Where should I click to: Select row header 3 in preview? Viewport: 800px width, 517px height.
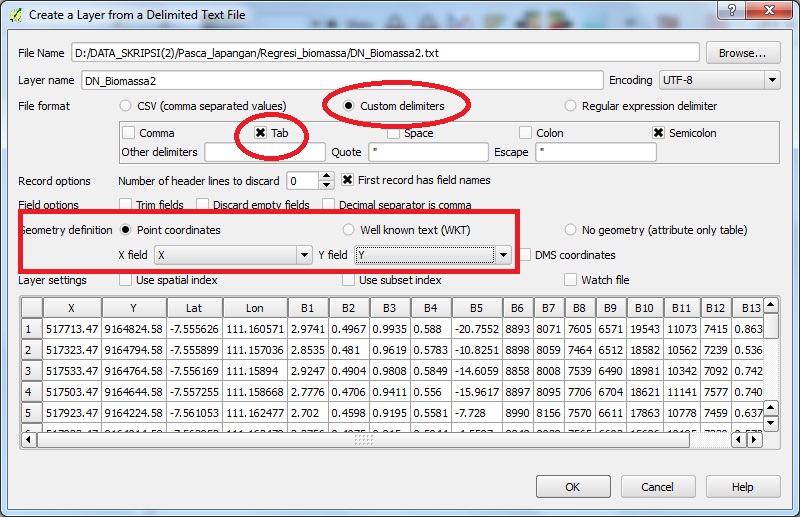(32, 371)
